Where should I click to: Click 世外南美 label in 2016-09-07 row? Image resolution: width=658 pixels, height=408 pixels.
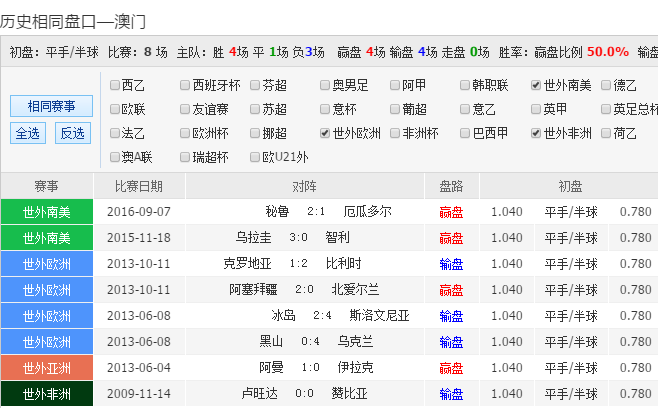click(47, 212)
